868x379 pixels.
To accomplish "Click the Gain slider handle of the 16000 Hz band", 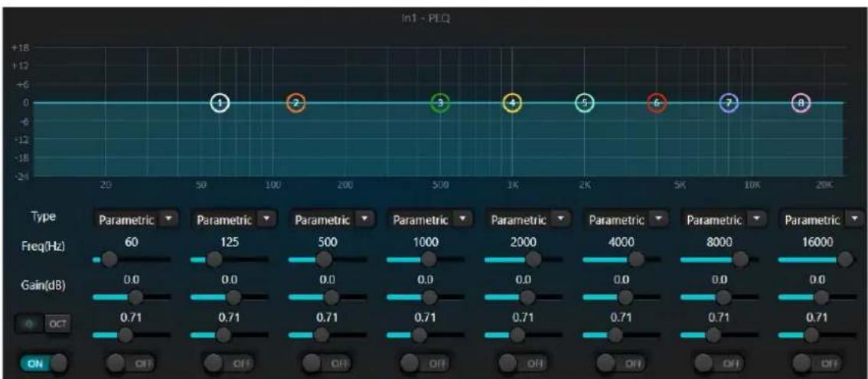I will (x=821, y=297).
